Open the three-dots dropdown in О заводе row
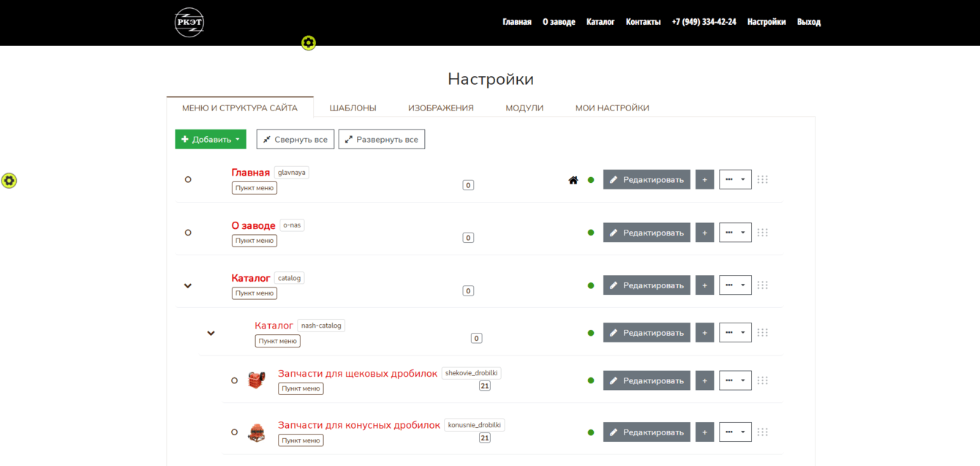 click(735, 233)
